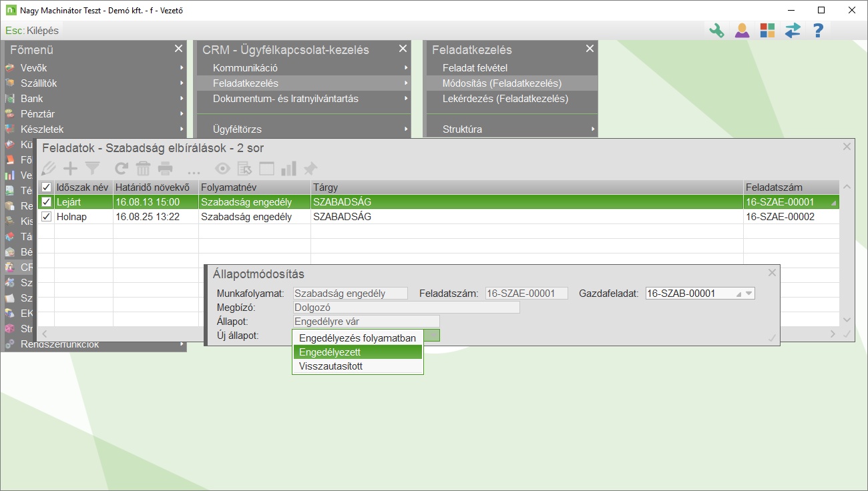The image size is (868, 491).
Task: Click the Esc: Kilépés exit button
Action: point(32,31)
